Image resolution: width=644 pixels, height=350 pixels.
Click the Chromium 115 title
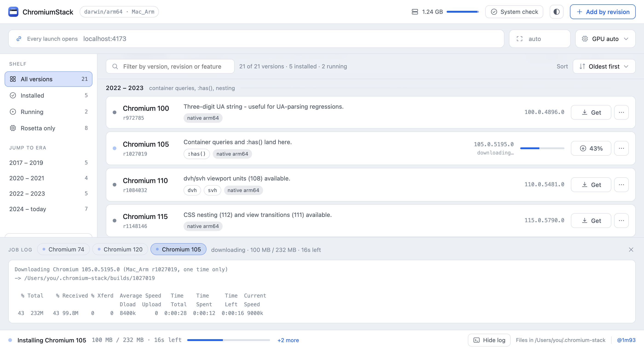pos(145,216)
